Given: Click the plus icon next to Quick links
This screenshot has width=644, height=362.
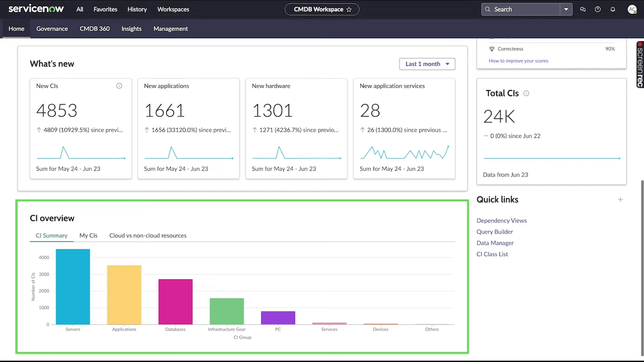Looking at the screenshot, I should pyautogui.click(x=620, y=199).
